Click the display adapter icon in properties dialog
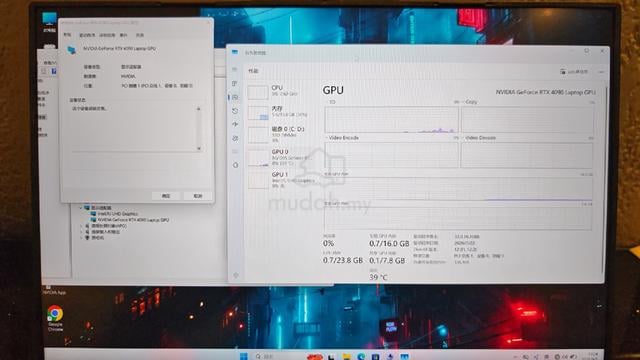640x360 pixels. tap(72, 51)
